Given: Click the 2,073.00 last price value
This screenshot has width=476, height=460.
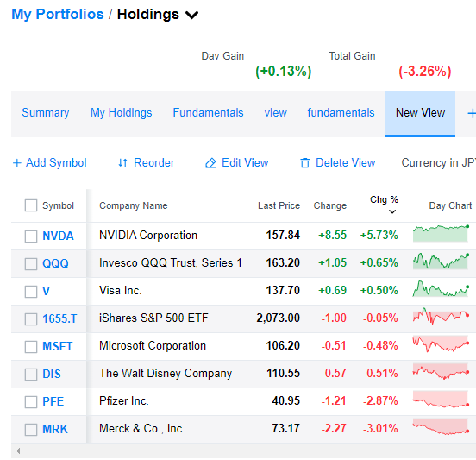Looking at the screenshot, I should coord(278,318).
